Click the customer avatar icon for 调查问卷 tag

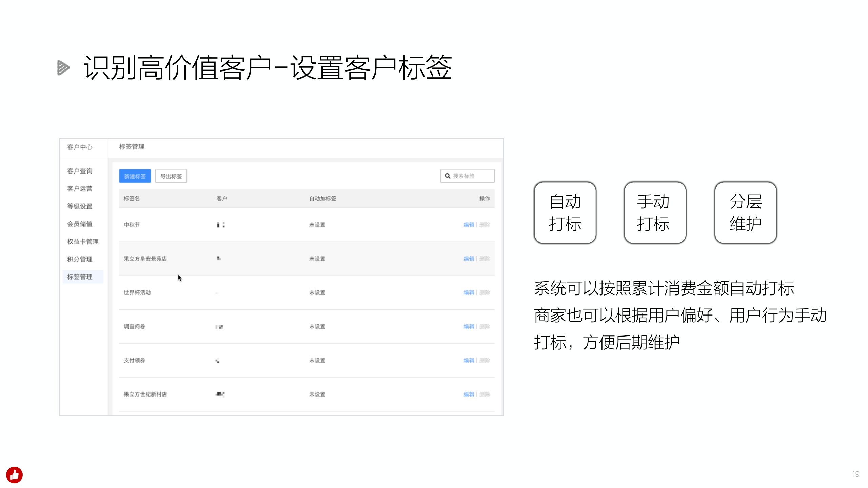(219, 326)
